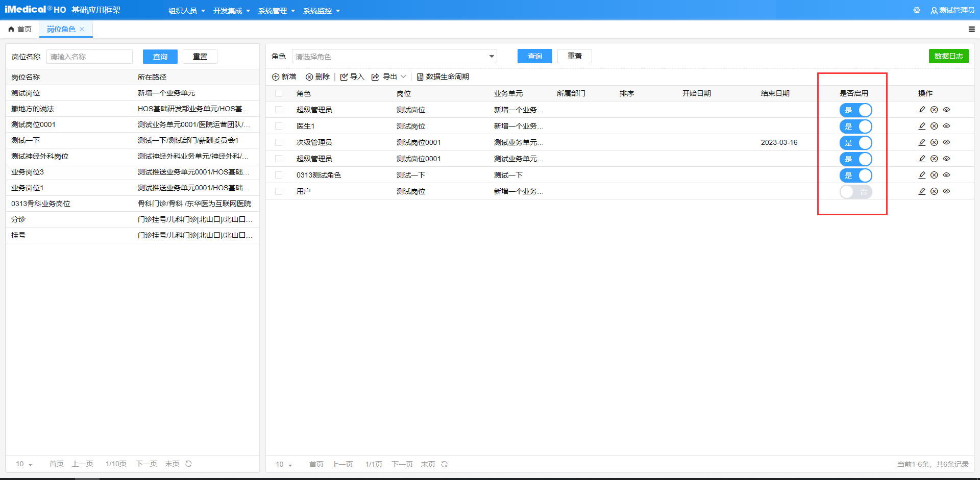Select 测试岗位0001 row in position list

click(133, 124)
